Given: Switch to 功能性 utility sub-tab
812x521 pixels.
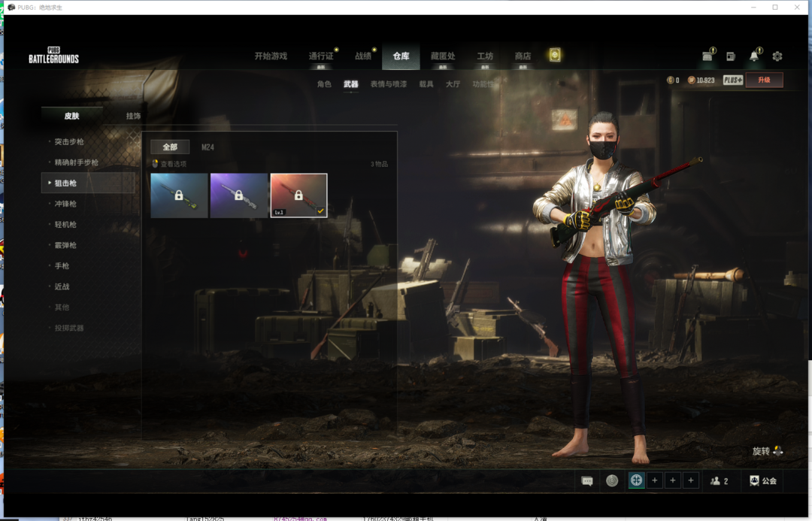Looking at the screenshot, I should (x=483, y=84).
